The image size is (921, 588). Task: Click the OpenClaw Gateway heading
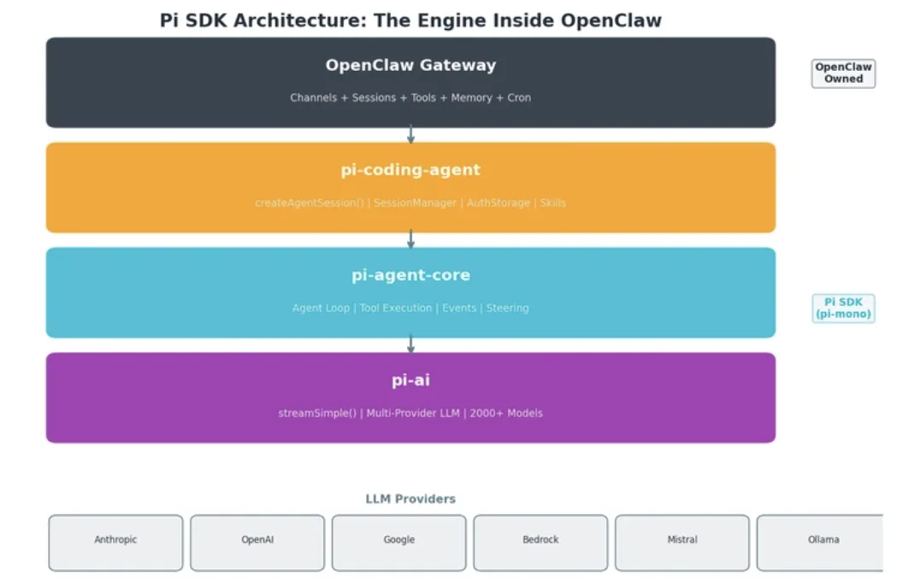click(410, 65)
